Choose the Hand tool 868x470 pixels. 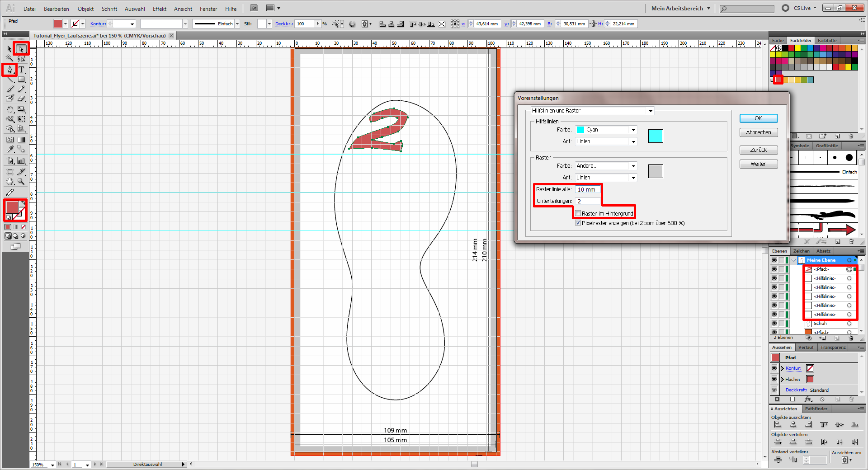coord(9,182)
